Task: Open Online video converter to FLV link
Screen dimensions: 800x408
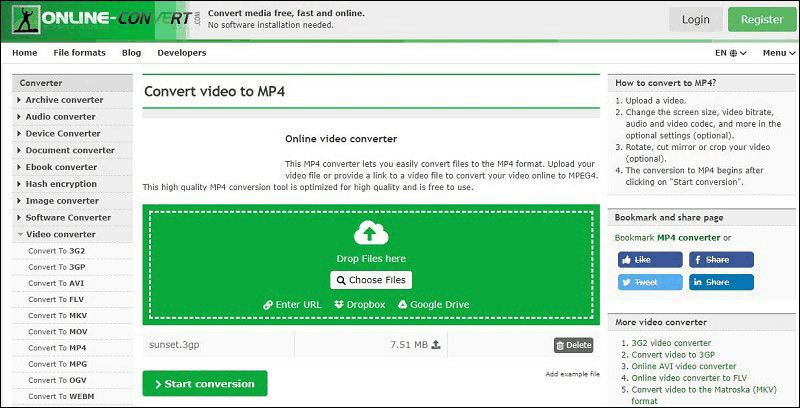Action: click(x=689, y=378)
